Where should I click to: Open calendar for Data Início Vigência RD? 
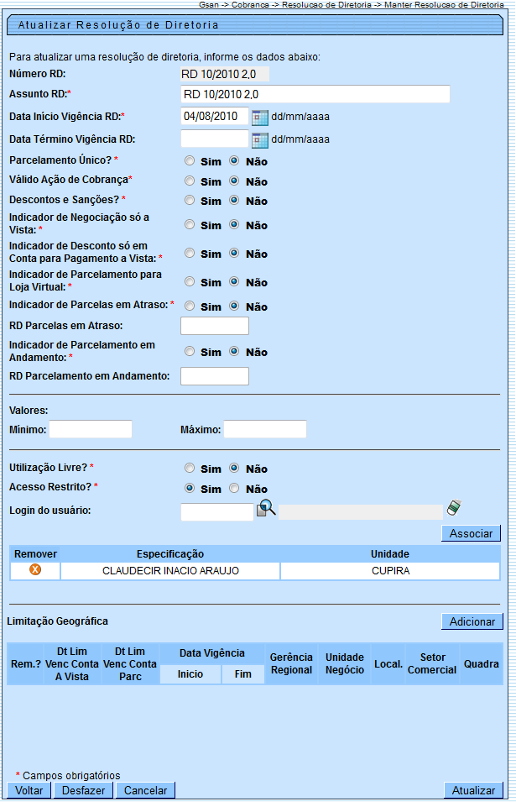tap(259, 117)
